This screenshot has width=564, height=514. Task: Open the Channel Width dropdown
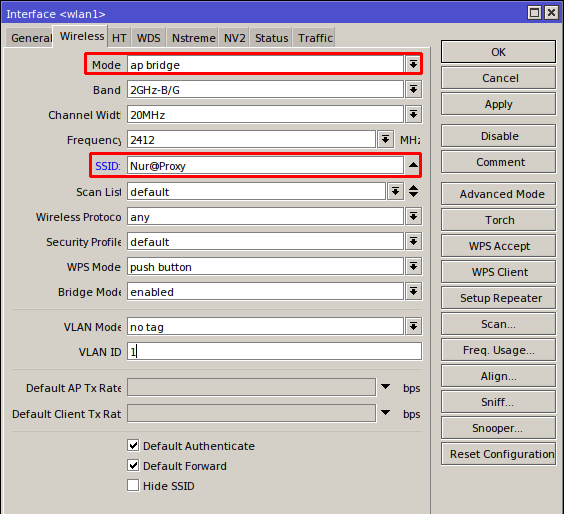pos(413,114)
